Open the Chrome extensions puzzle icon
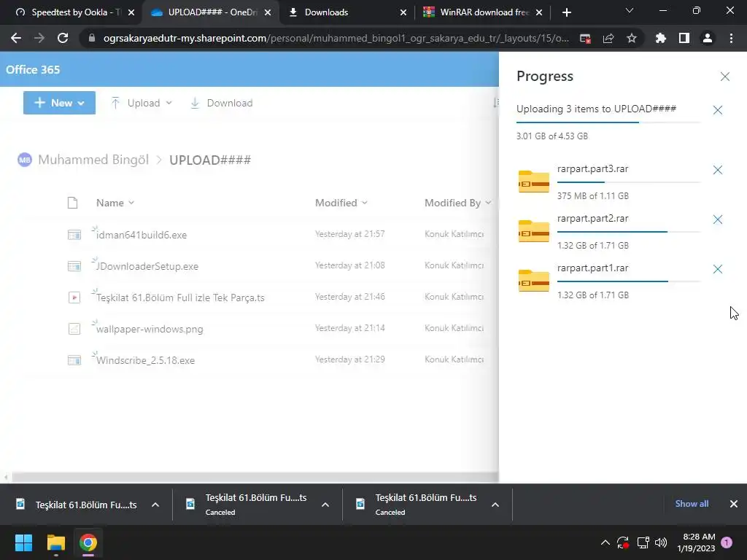 point(660,38)
